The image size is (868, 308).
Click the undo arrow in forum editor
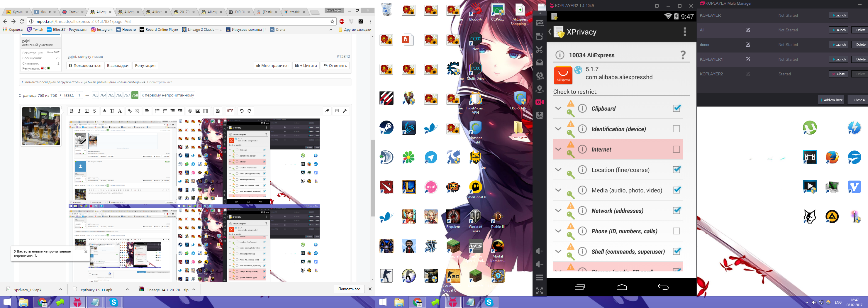242,111
